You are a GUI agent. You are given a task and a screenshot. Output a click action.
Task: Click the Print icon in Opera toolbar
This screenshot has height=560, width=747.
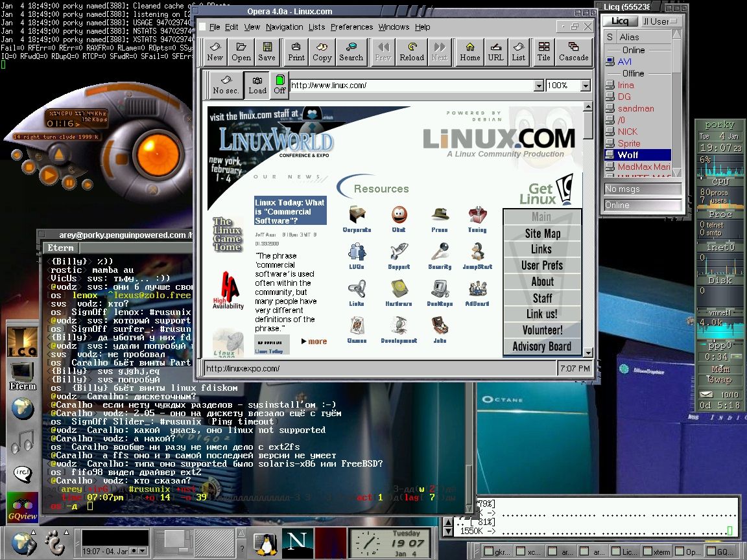point(296,51)
